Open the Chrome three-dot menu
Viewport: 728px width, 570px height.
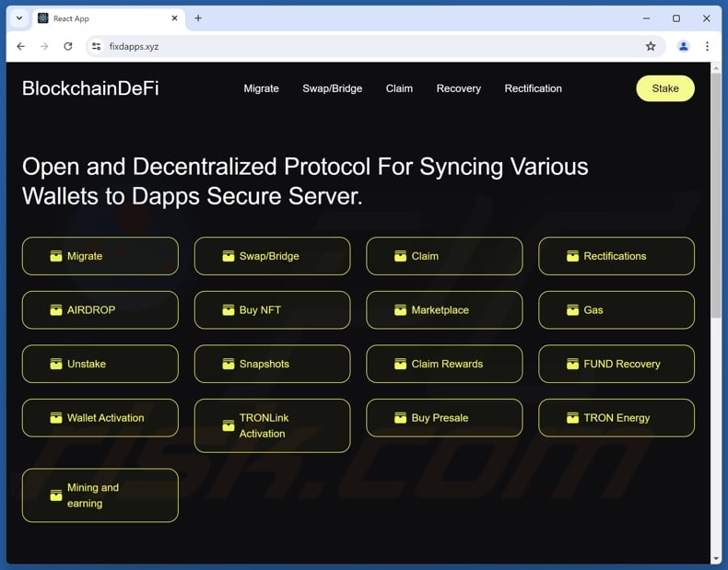pyautogui.click(x=707, y=46)
